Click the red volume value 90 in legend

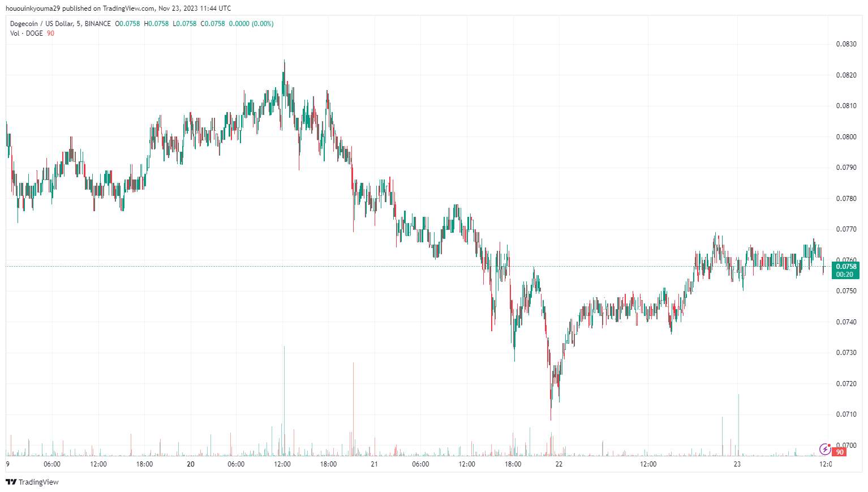tap(51, 33)
